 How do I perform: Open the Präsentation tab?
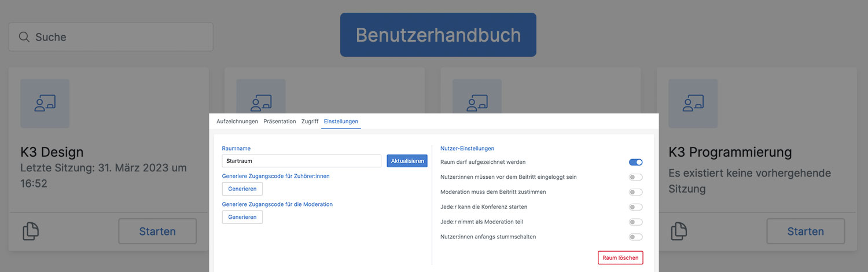pos(279,122)
